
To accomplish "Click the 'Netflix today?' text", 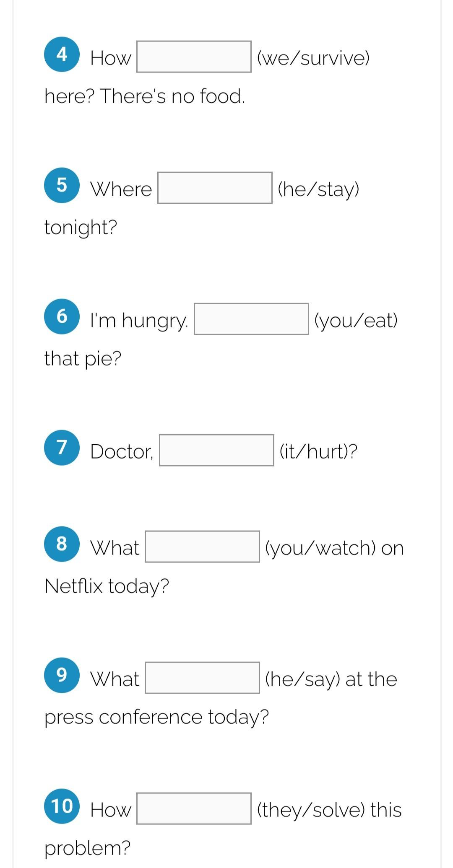I will 107,586.
